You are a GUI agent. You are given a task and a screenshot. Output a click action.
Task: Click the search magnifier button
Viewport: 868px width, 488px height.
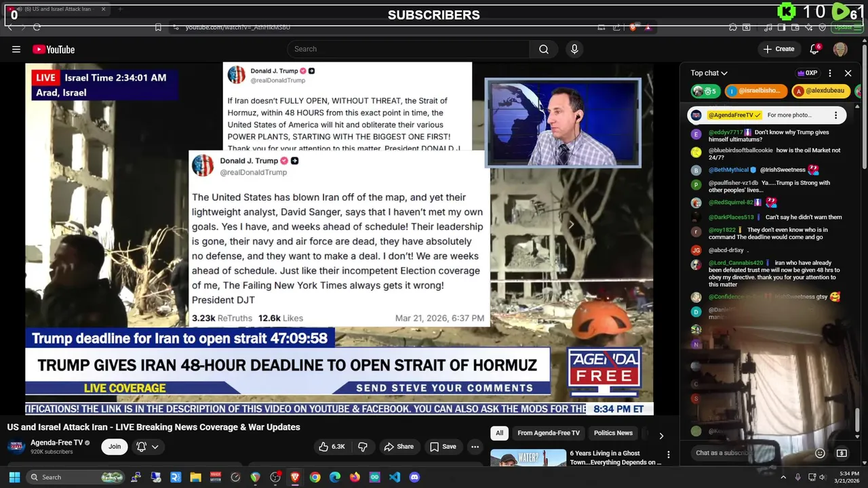point(544,49)
